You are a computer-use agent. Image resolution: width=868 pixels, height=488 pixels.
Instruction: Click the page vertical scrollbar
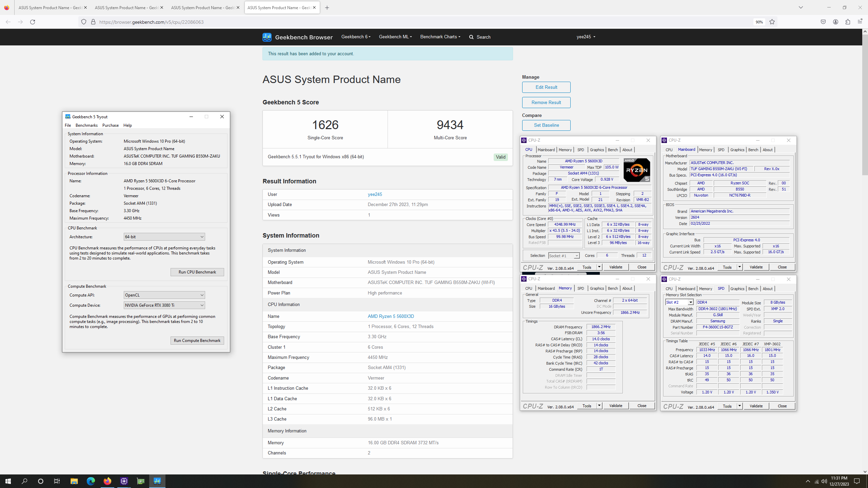865,105
